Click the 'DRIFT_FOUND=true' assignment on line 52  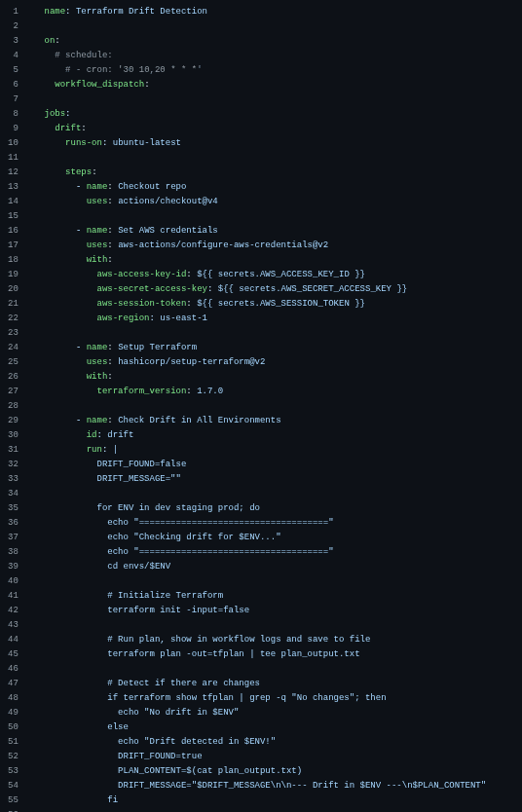160,756
